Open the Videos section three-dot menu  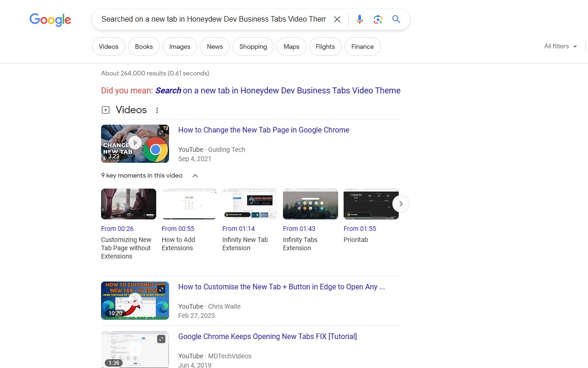[157, 110]
